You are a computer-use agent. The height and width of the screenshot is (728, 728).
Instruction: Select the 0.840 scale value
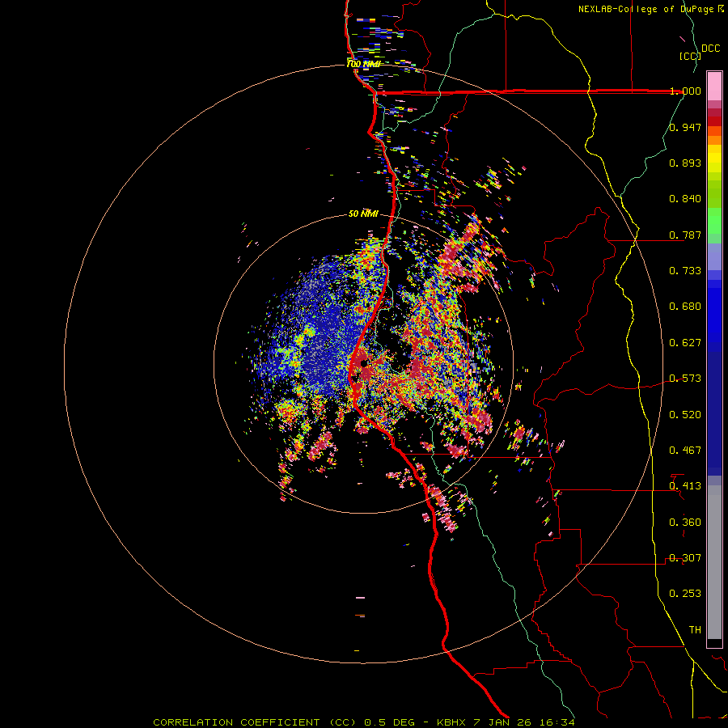(x=685, y=199)
